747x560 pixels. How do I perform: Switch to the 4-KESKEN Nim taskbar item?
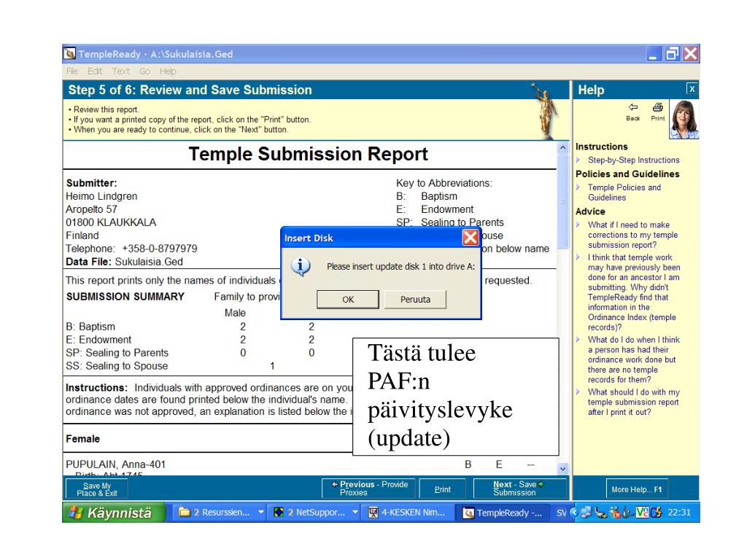408,513
